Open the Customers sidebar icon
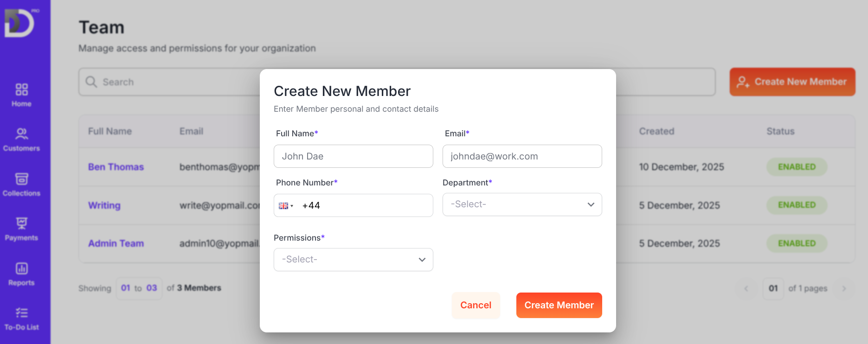The image size is (868, 344). [21, 134]
